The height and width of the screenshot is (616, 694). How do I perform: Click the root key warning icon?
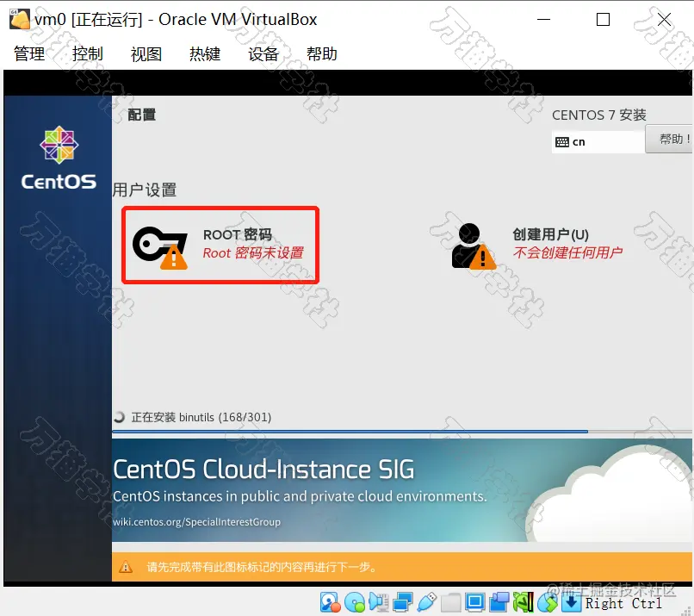160,247
